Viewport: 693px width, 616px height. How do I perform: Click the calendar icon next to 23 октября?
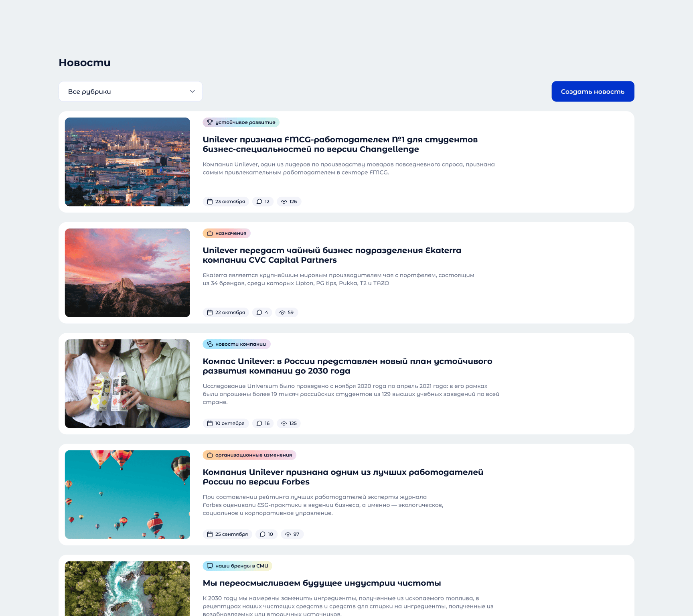click(210, 201)
